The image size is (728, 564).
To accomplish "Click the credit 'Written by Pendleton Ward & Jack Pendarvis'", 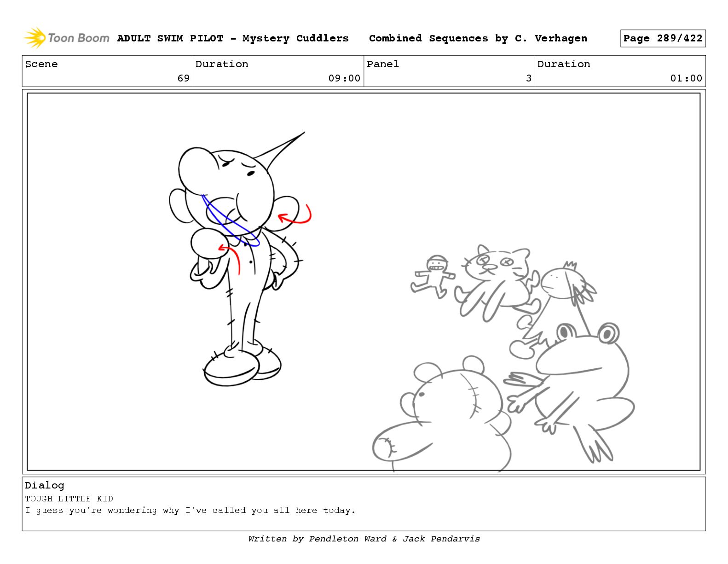I will (x=364, y=539).
